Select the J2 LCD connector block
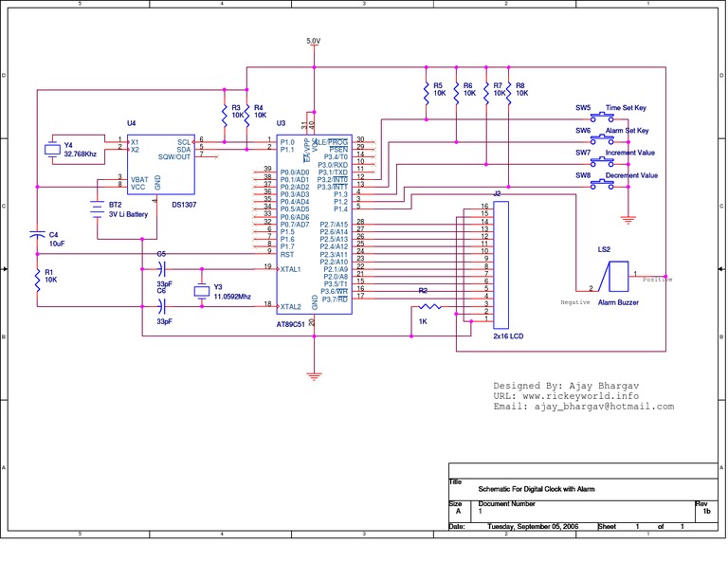The height and width of the screenshot is (562, 728). [x=500, y=265]
